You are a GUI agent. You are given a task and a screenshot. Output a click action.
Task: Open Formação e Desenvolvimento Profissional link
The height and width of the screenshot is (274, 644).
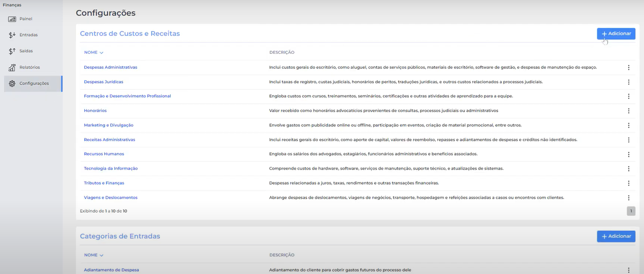point(127,96)
